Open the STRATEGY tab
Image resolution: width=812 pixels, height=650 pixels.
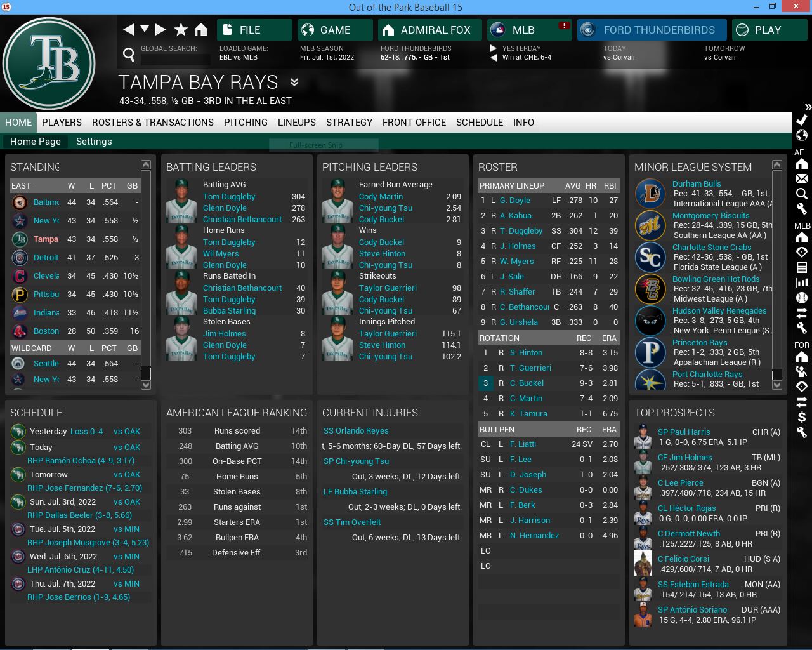[349, 123]
